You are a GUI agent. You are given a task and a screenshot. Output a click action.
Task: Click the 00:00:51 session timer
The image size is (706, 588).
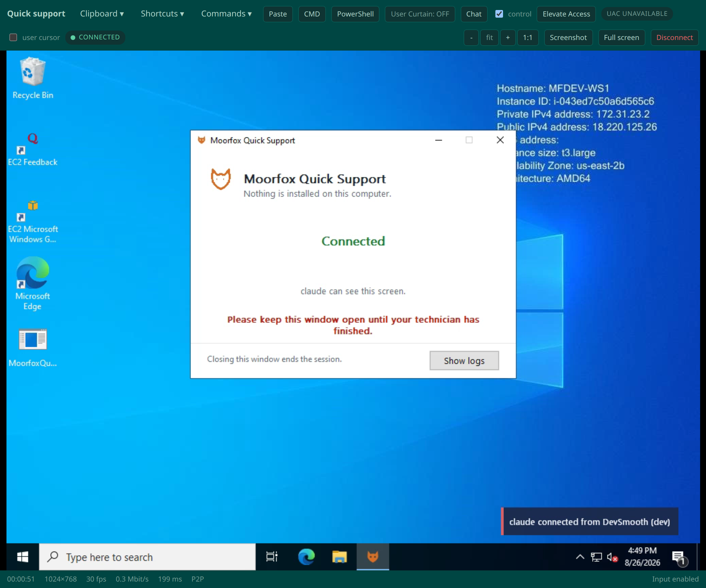pos(21,579)
